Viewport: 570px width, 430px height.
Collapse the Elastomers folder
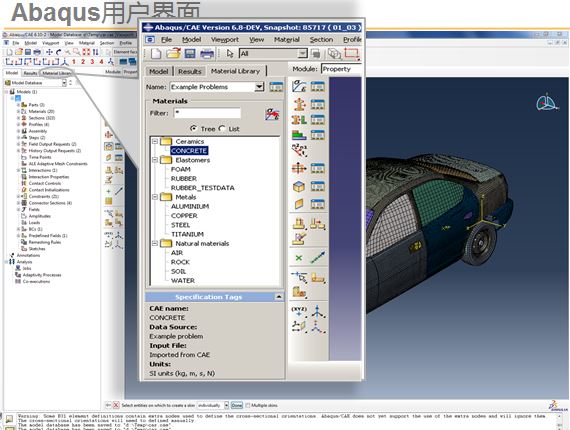coord(155,160)
